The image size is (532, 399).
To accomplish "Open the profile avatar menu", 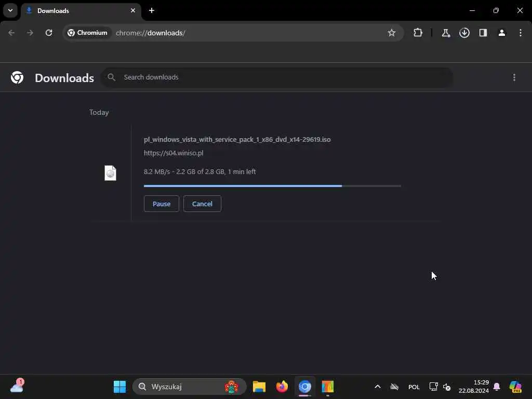I will [x=502, y=33].
